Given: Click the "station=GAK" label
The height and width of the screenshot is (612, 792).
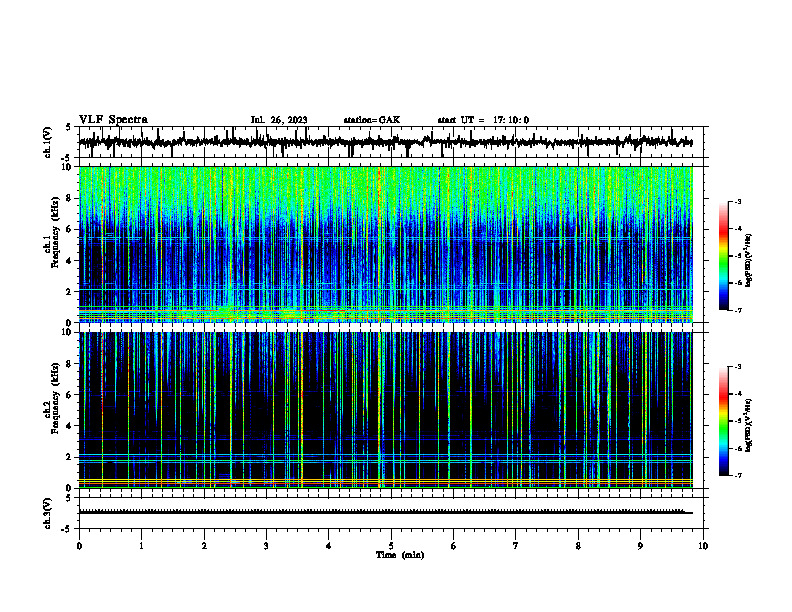Looking at the screenshot, I should (x=372, y=120).
